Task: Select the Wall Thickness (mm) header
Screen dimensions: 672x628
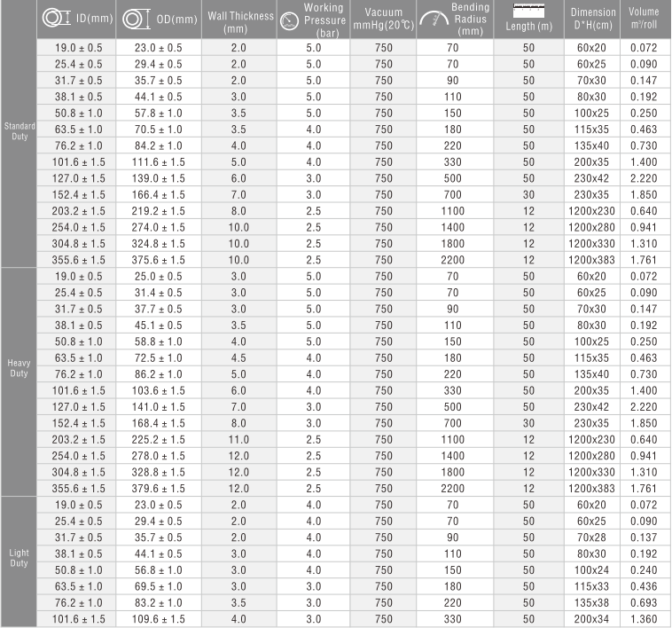Action: (x=240, y=22)
